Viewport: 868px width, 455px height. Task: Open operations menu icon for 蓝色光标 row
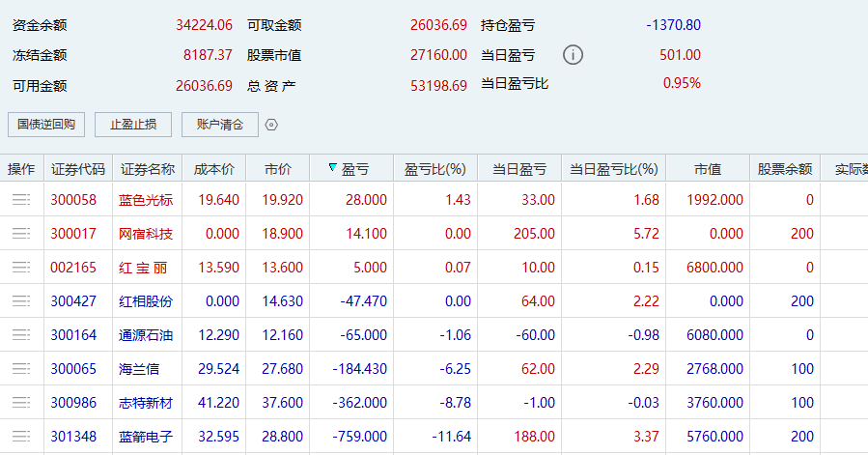21,200
